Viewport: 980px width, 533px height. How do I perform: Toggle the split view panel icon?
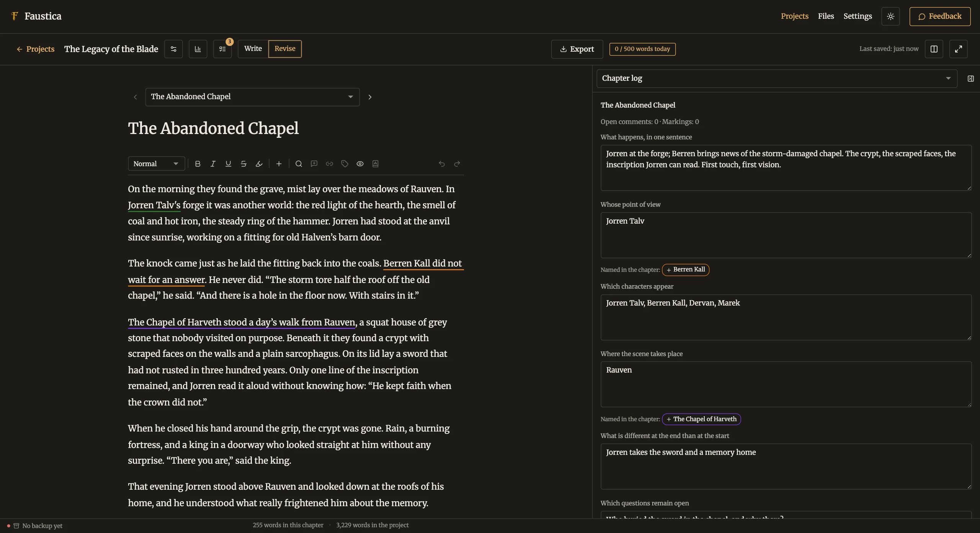click(934, 49)
